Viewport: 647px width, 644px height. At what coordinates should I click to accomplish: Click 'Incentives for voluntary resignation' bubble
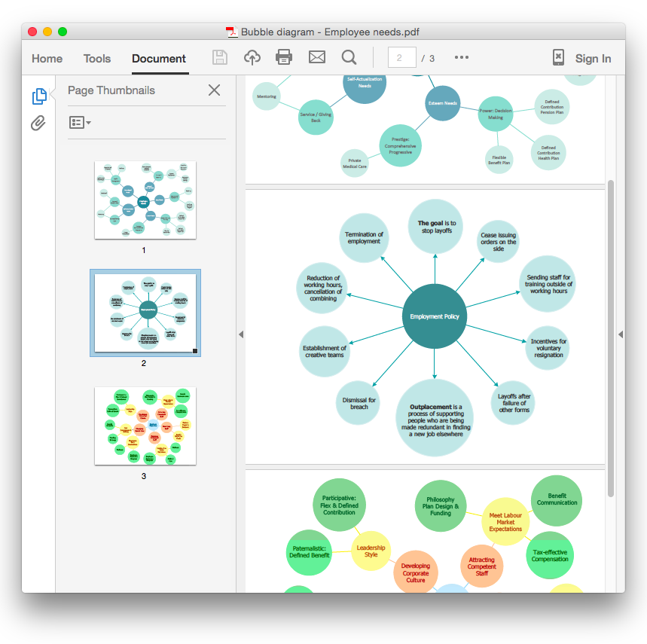[x=548, y=348]
